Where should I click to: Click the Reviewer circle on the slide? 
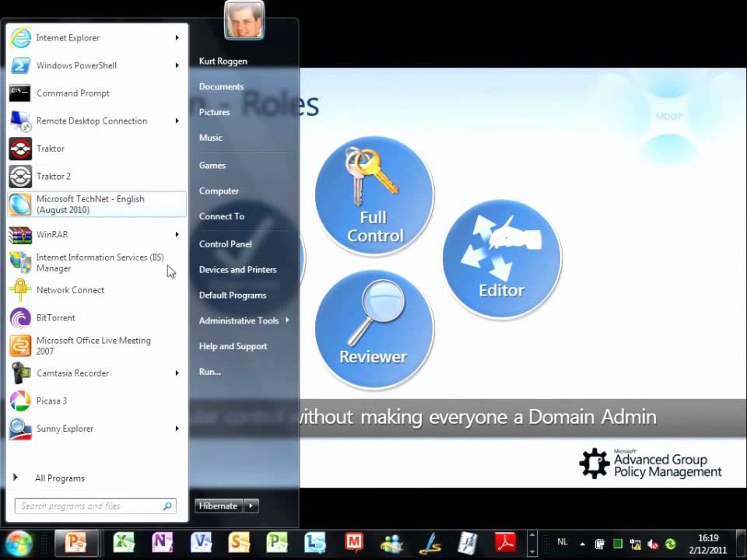pos(374,330)
